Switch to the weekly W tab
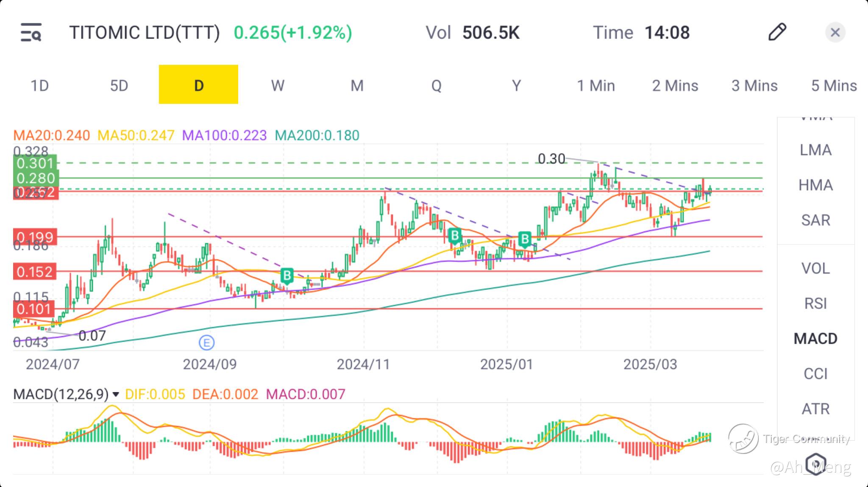This screenshot has width=868, height=487. (278, 85)
